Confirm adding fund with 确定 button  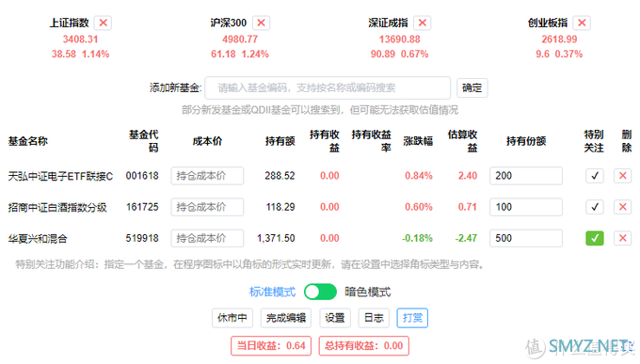(x=472, y=87)
